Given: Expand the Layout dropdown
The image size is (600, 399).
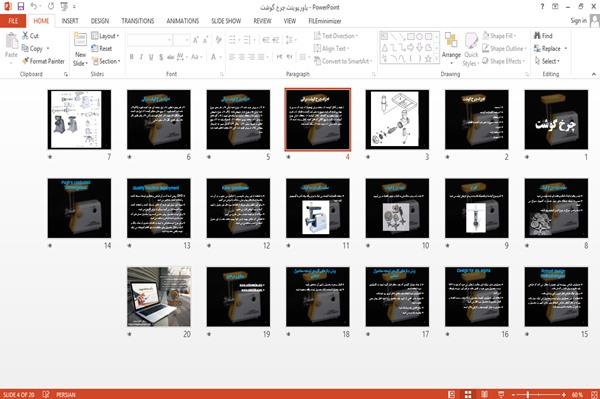Looking at the screenshot, I should click(x=105, y=36).
